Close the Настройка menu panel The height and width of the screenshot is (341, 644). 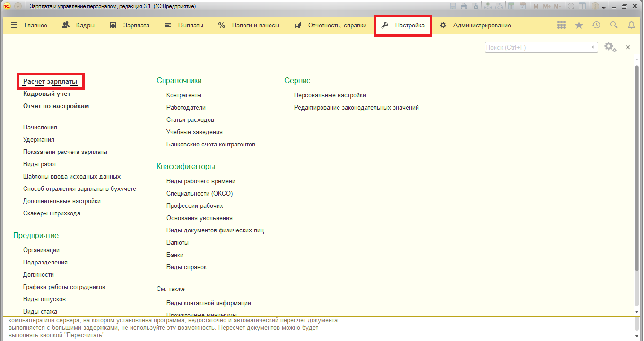click(628, 47)
